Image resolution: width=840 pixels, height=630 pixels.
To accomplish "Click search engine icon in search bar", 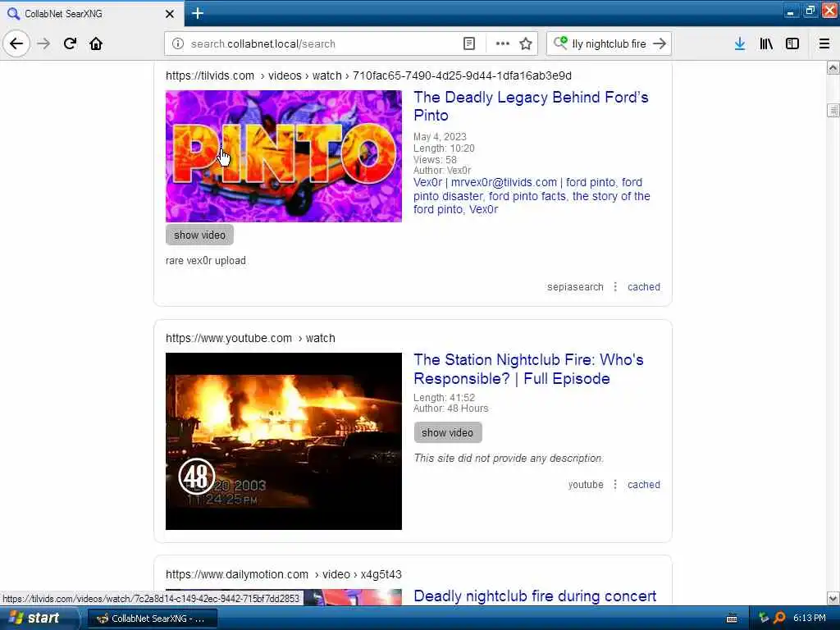I will (560, 43).
